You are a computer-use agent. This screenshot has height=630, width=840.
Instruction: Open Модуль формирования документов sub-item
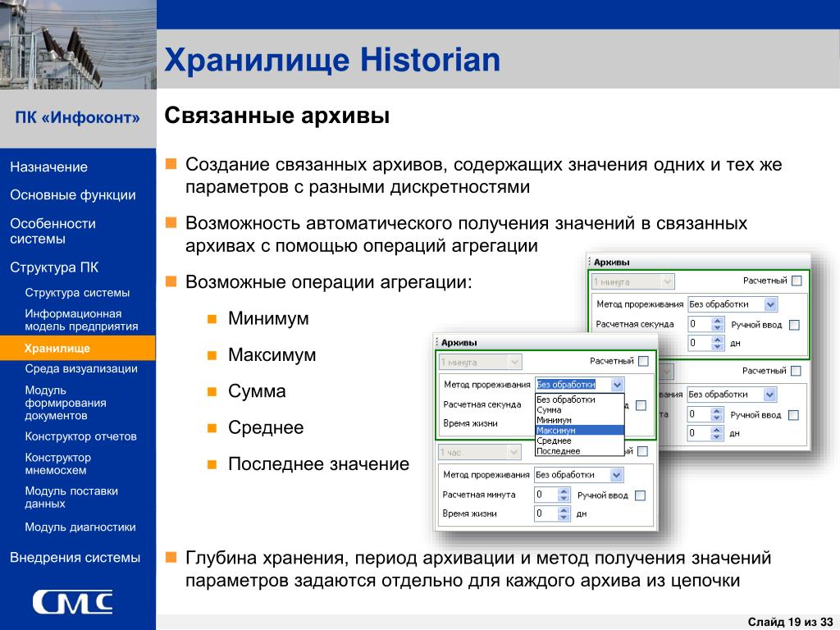click(x=66, y=403)
